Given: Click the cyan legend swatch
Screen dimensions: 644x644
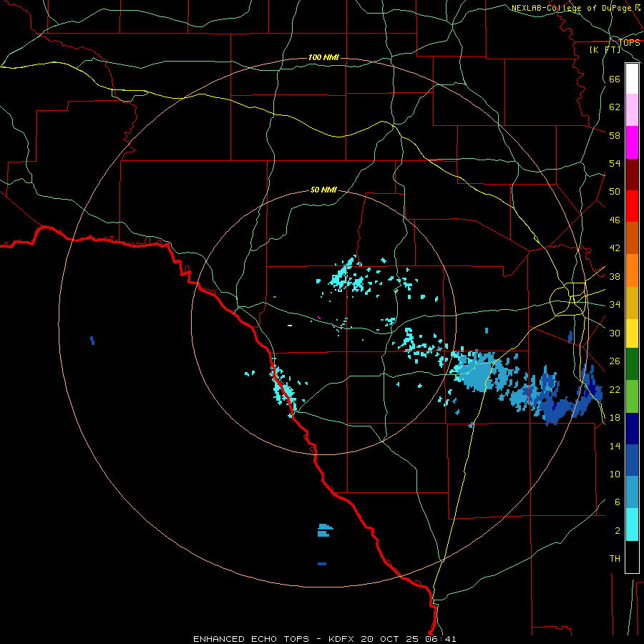Looking at the screenshot, I should [x=632, y=525].
